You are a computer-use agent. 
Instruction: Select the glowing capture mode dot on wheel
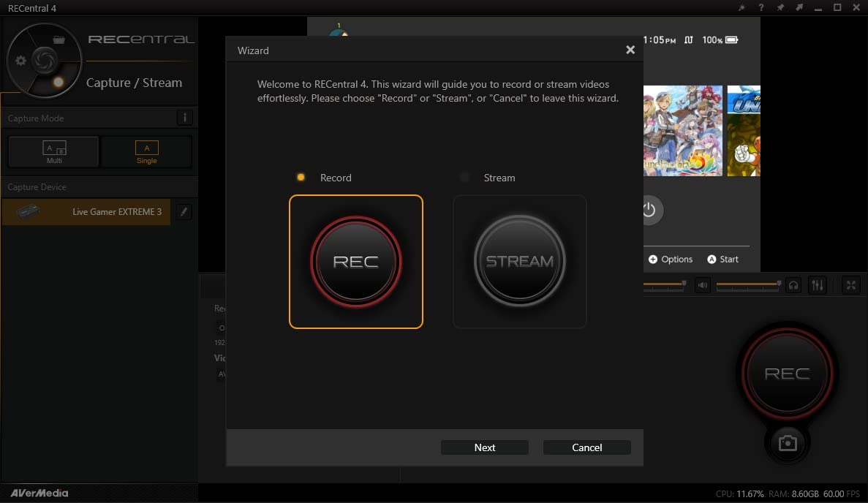point(58,83)
